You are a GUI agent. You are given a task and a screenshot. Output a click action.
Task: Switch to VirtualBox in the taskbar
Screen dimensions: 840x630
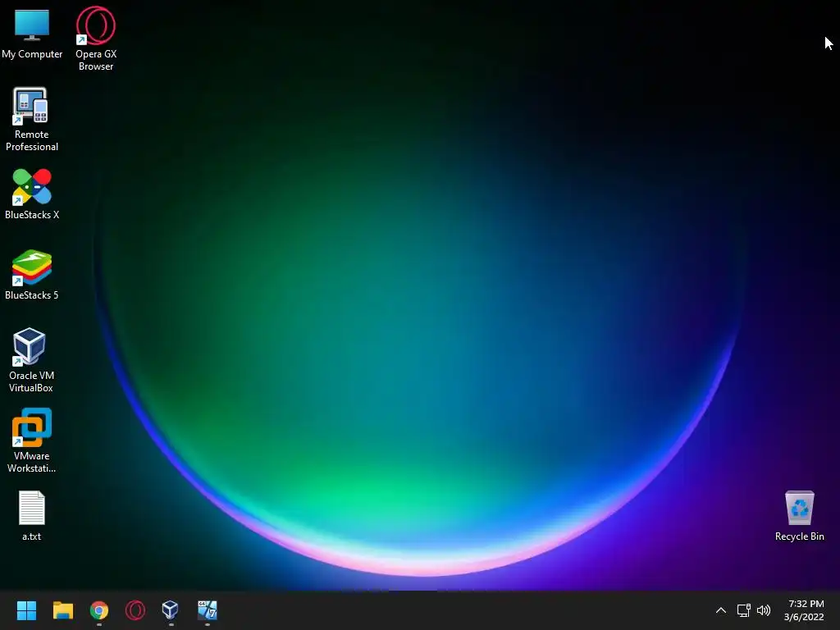(x=171, y=609)
